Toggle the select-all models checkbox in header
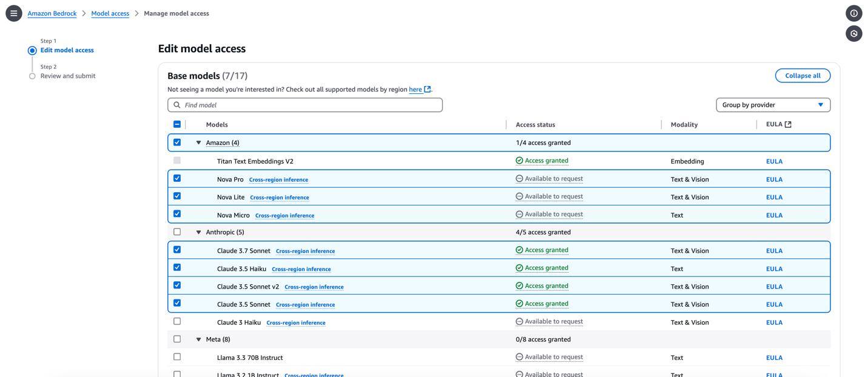Viewport: 868px width, 377px height. [177, 124]
